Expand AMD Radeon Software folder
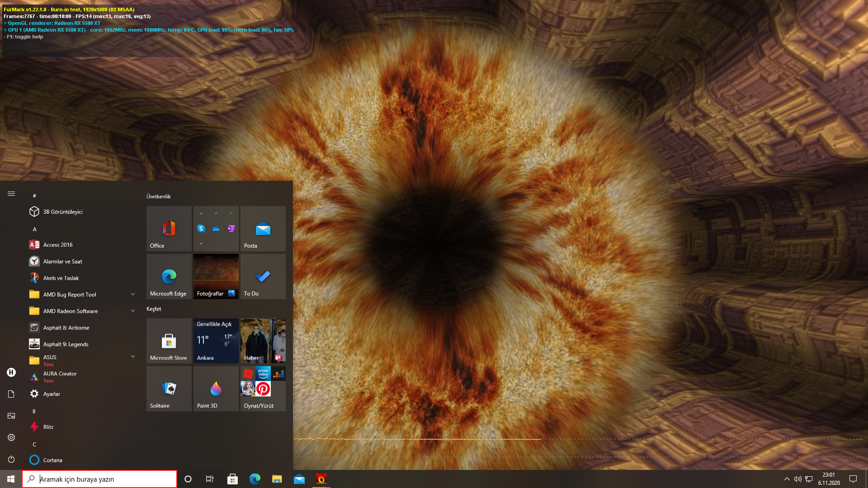868x488 pixels. point(132,311)
